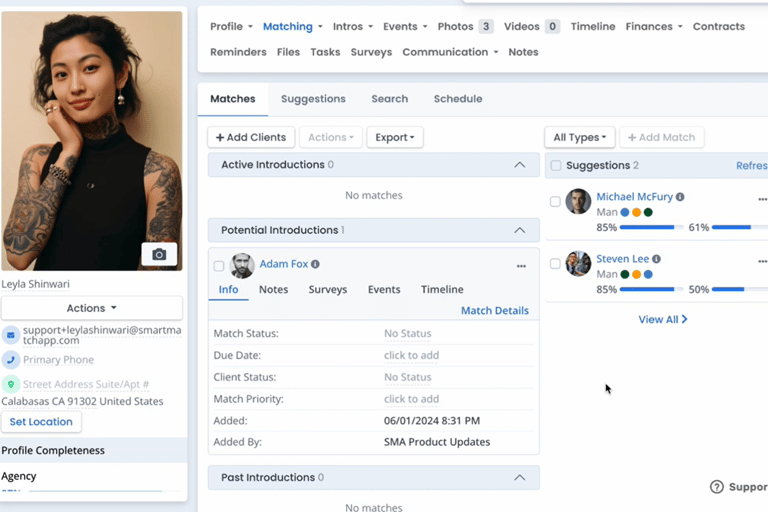Open the Intros dropdown menu
768x512 pixels.
click(x=353, y=26)
